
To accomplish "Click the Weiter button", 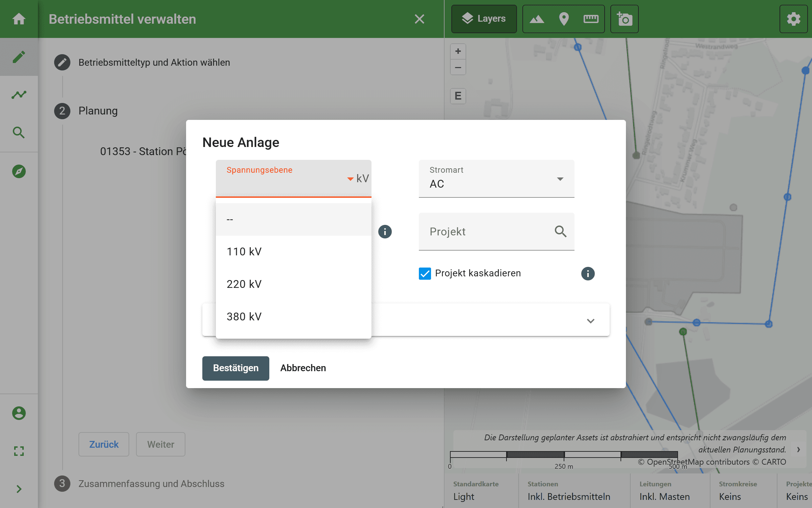I will coord(160,444).
